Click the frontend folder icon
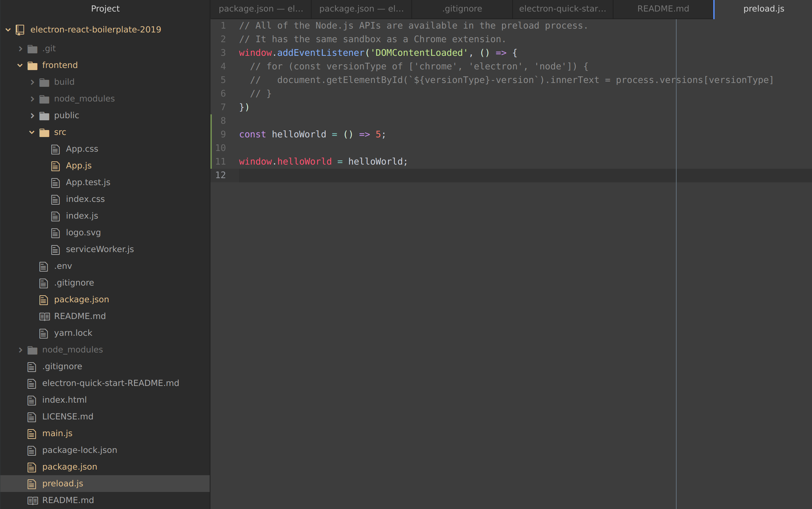 coord(32,66)
